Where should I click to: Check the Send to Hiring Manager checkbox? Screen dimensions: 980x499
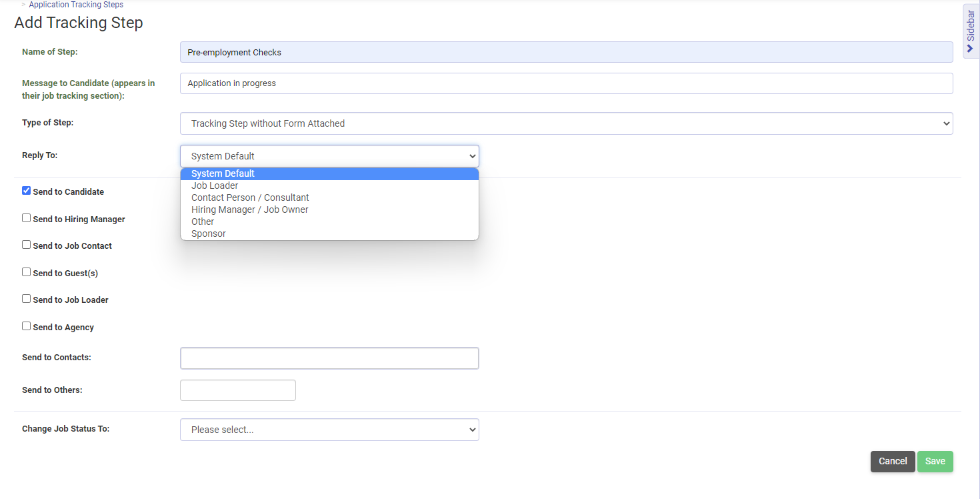click(x=27, y=218)
